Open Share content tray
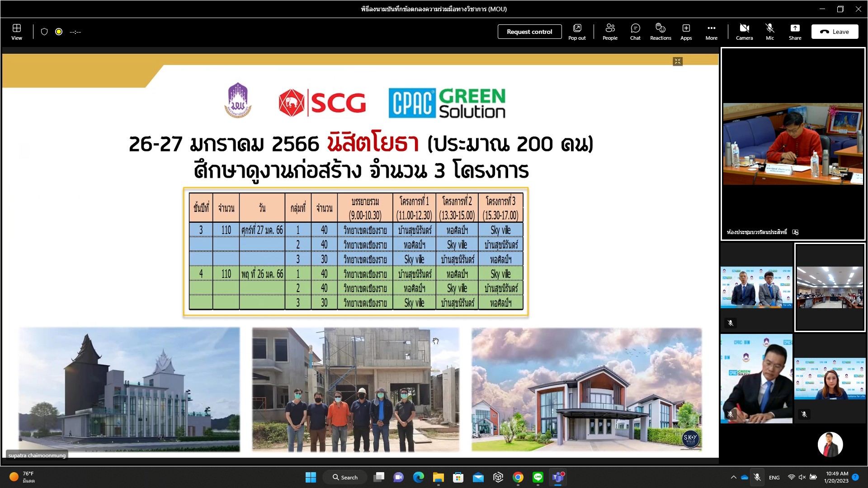Viewport: 868px width, 488px height. (x=795, y=32)
